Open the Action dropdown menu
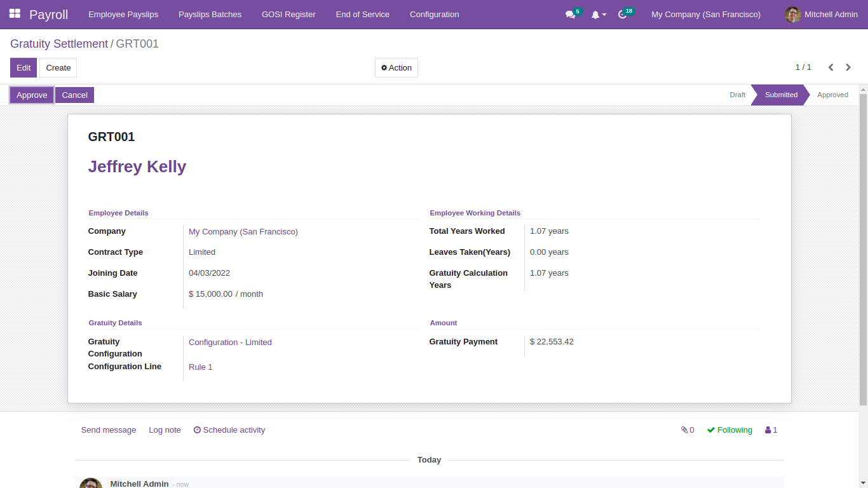Screen dimensions: 868x488 pyautogui.click(x=396, y=67)
